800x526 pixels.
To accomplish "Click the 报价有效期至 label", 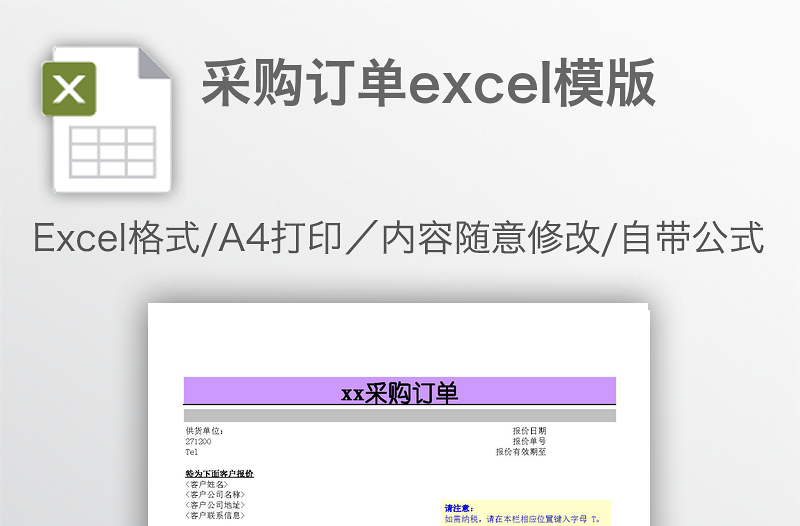I will point(521,452).
